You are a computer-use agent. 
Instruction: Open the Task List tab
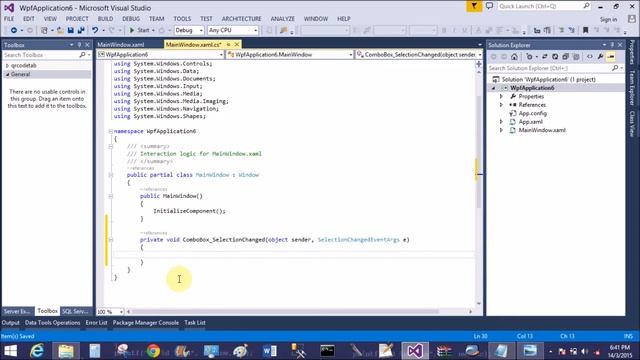(x=195, y=323)
